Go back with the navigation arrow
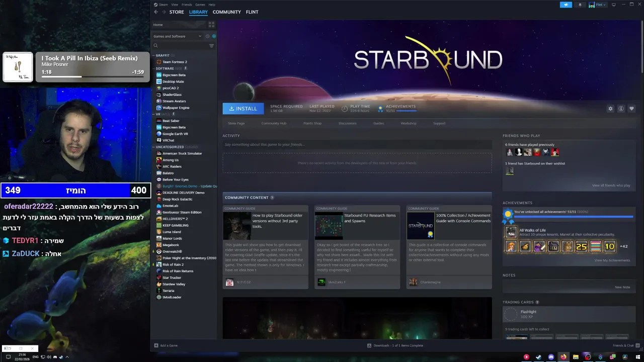 pos(156,12)
